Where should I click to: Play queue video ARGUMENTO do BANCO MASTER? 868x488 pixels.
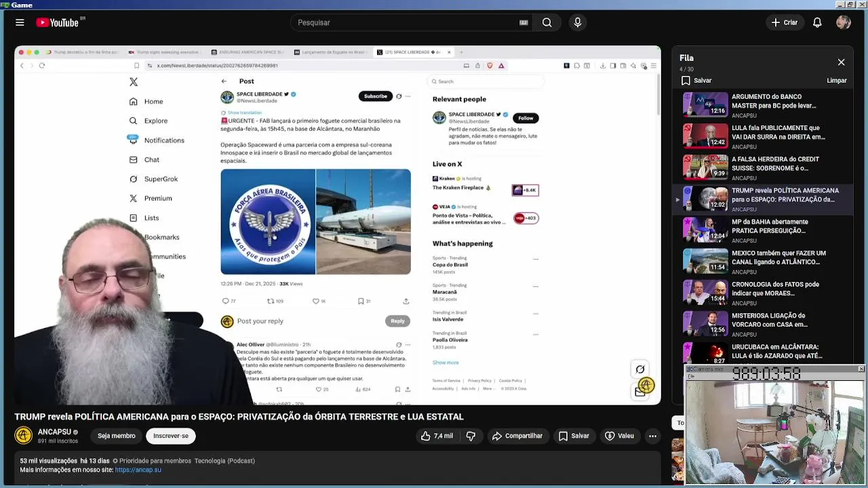pos(764,105)
